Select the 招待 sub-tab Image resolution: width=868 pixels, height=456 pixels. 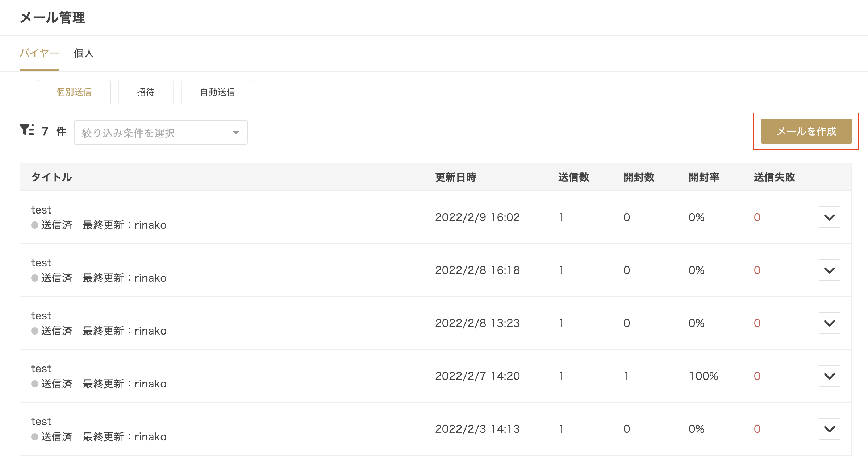coord(146,92)
